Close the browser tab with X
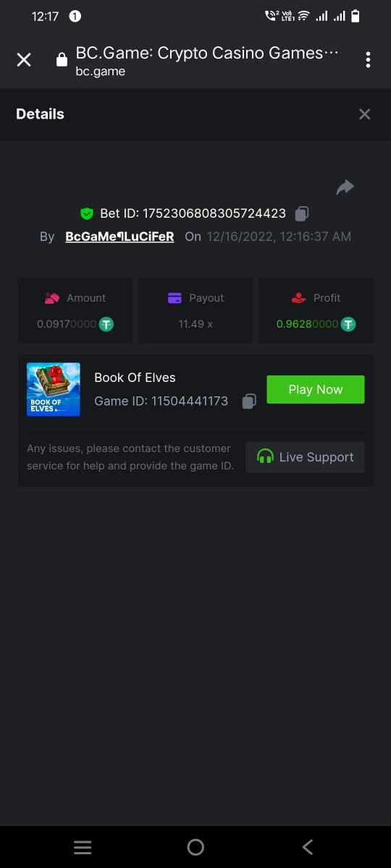The width and height of the screenshot is (391, 868). [x=24, y=60]
